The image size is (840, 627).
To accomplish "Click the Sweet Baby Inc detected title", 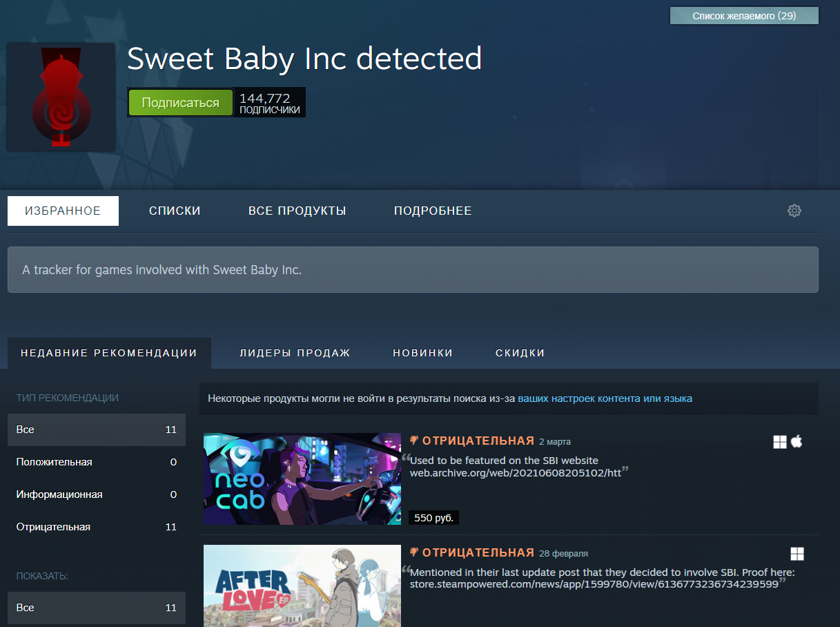I will pos(304,59).
